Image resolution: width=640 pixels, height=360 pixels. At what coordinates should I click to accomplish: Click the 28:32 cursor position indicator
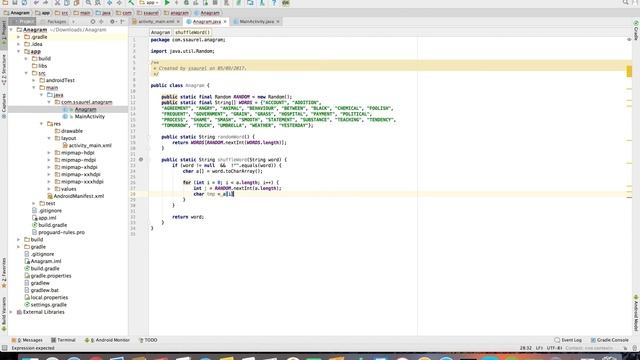click(x=526, y=348)
